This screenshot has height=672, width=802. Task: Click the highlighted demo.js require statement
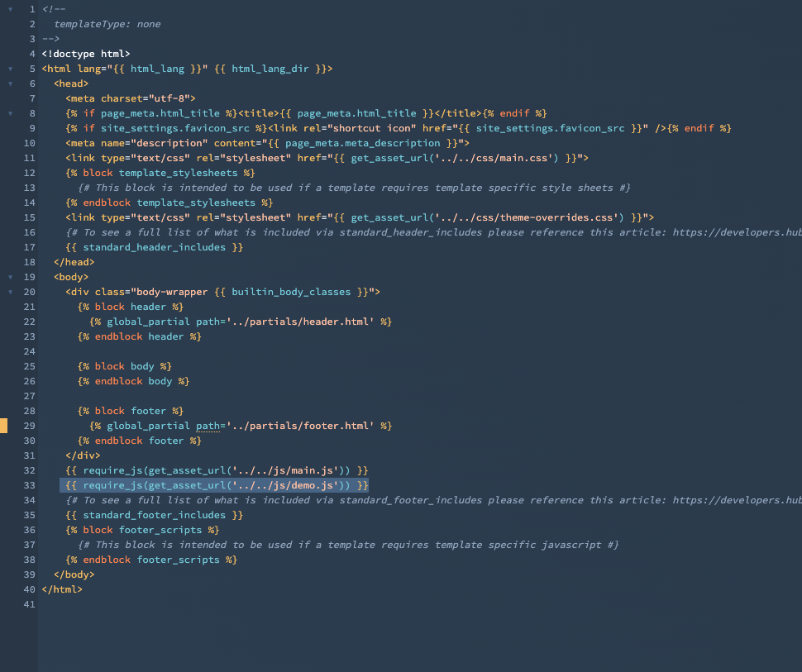(215, 485)
